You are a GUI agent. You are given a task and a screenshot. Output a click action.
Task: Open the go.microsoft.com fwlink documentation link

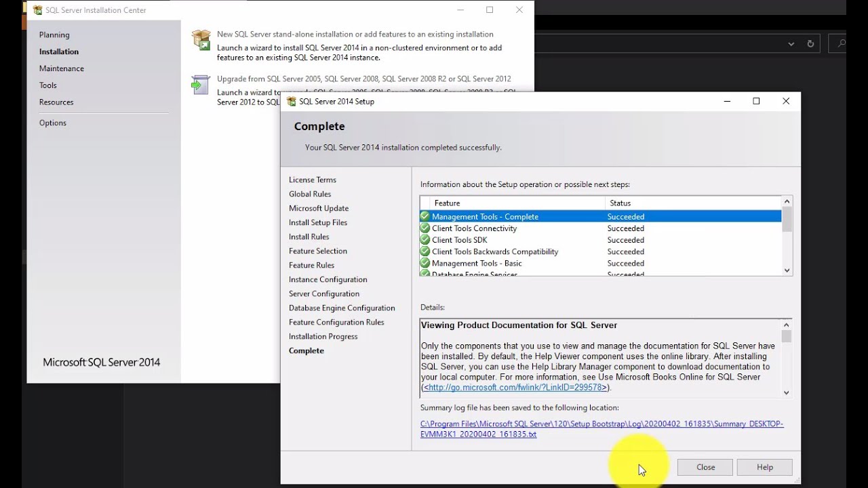coord(515,388)
